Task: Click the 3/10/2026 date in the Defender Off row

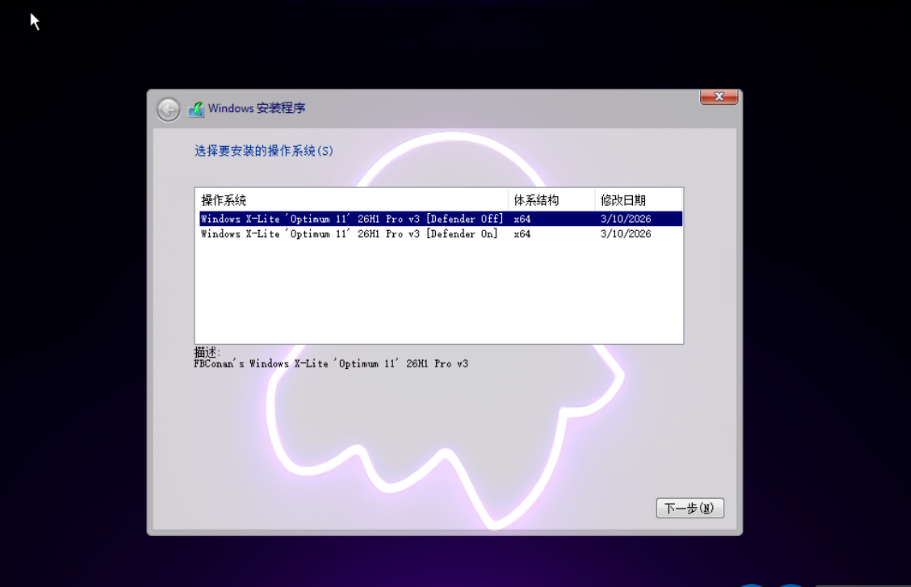Action: click(x=625, y=219)
